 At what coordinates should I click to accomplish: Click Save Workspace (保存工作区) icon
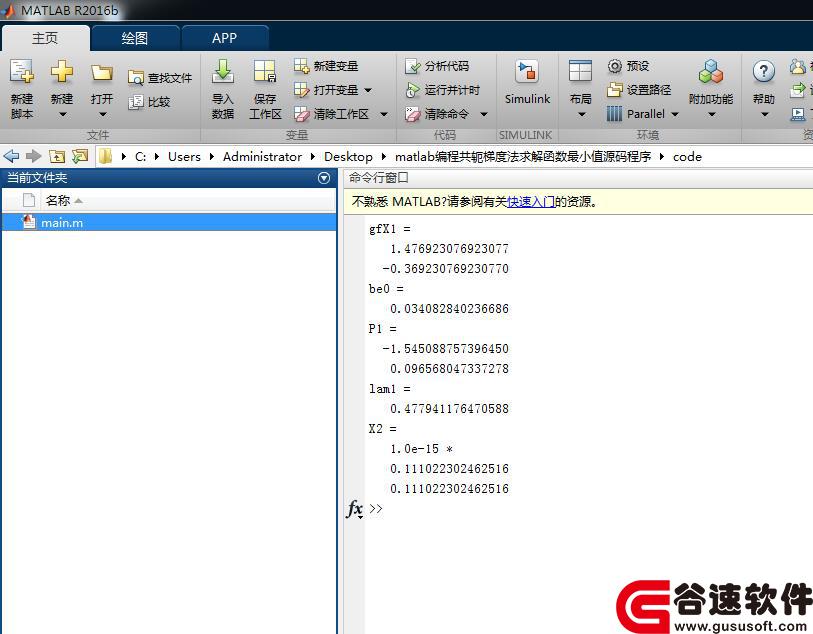(265, 72)
